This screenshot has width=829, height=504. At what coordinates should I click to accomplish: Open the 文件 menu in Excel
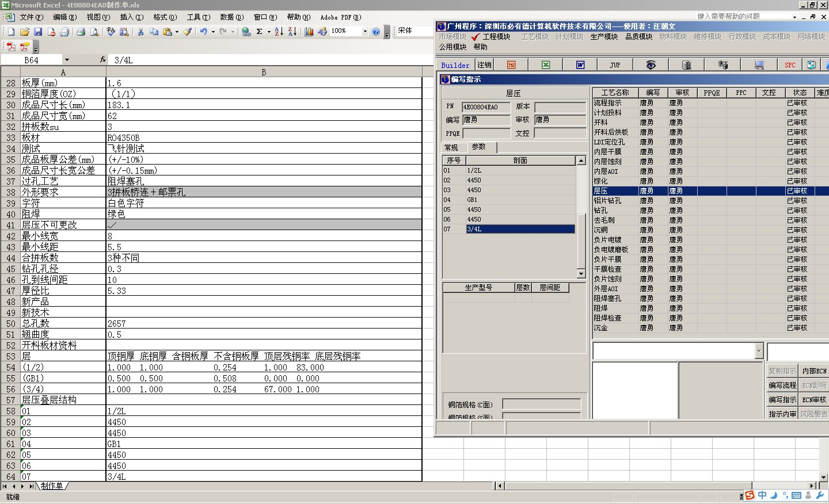31,17
